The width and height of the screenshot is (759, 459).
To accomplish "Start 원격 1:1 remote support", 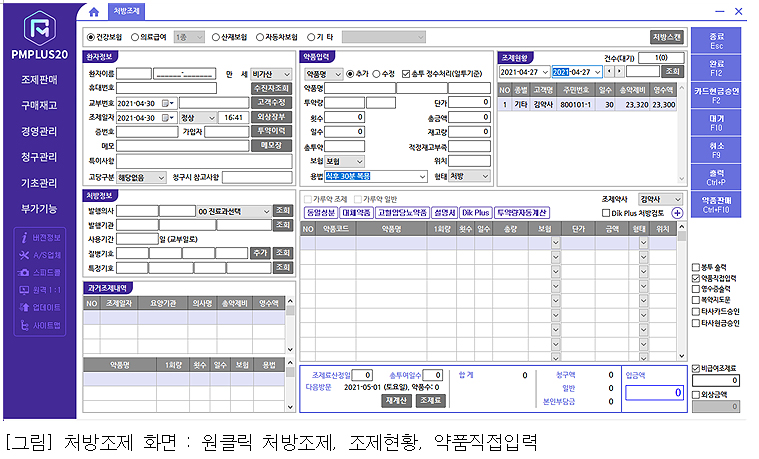I will point(40,290).
